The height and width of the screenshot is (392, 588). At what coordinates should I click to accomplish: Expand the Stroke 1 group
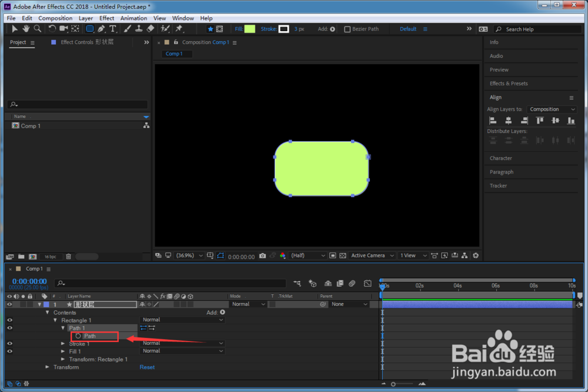click(x=63, y=344)
